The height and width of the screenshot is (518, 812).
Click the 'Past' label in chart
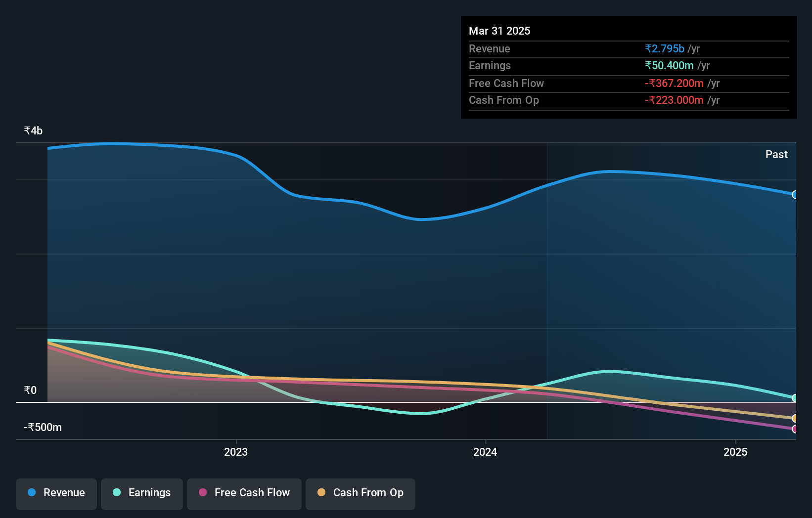(776, 154)
